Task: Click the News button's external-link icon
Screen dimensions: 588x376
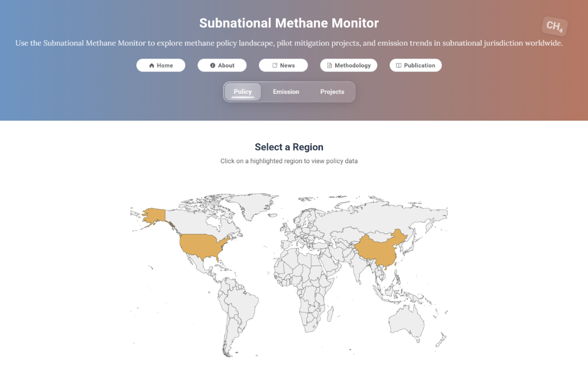Action: pos(275,65)
